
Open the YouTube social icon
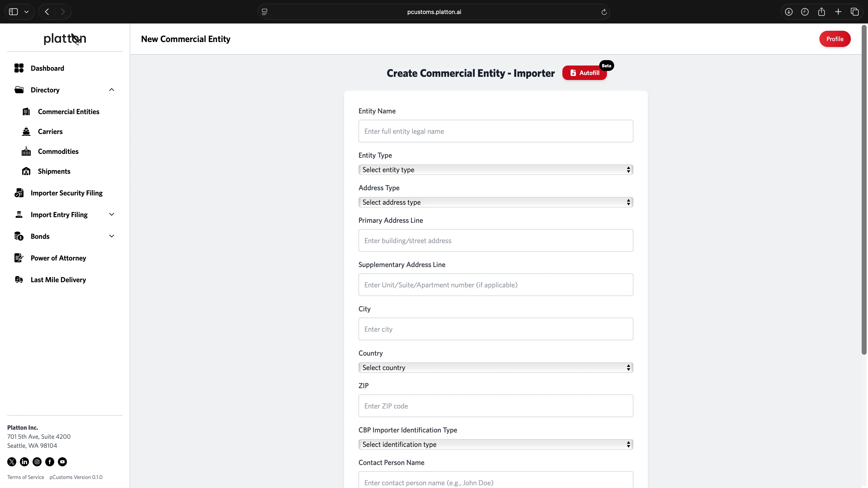point(62,462)
